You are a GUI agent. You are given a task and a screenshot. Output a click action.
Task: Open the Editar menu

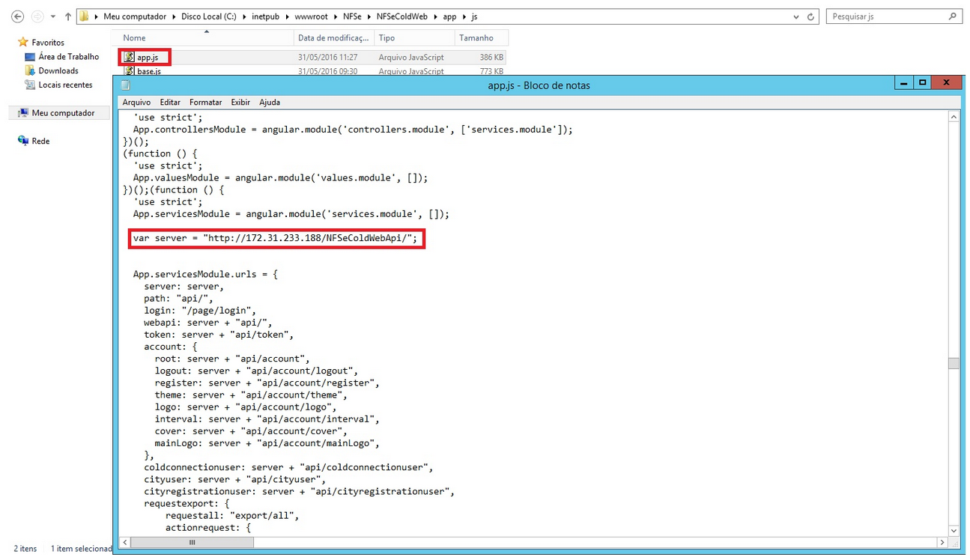coord(170,103)
